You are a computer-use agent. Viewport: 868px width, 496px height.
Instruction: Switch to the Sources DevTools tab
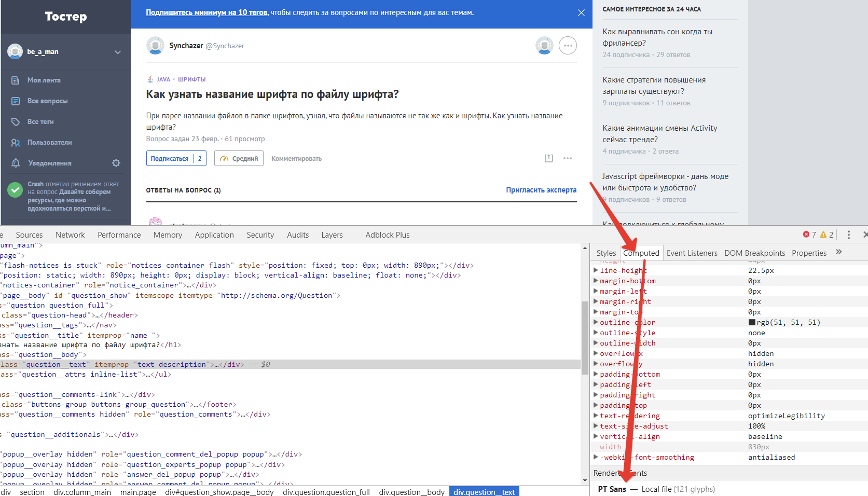[x=29, y=235]
